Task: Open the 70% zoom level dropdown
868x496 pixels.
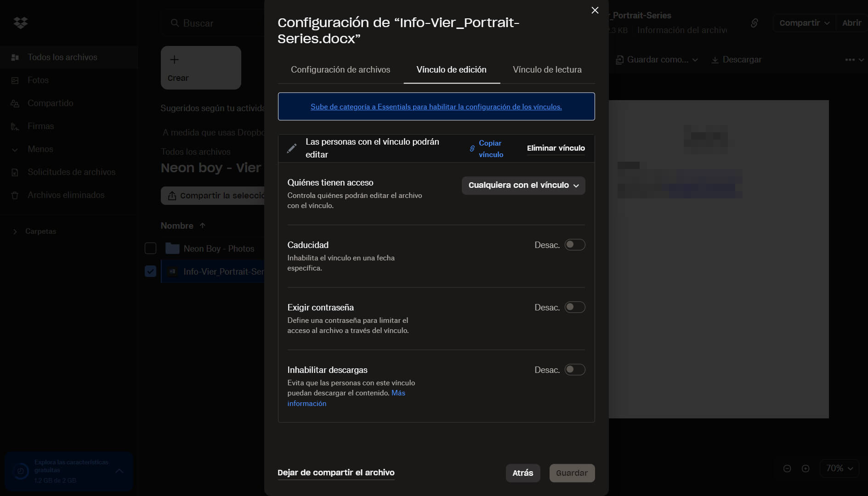Action: (839, 468)
